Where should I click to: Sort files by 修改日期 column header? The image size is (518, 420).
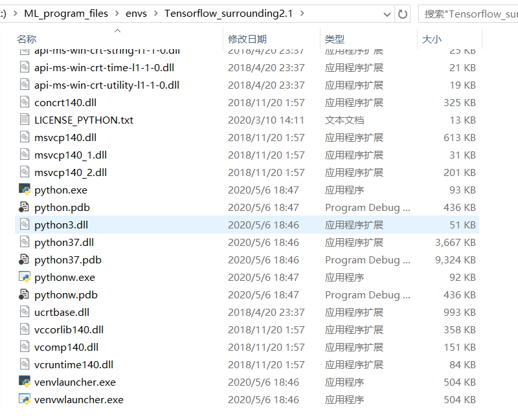pyautogui.click(x=247, y=39)
